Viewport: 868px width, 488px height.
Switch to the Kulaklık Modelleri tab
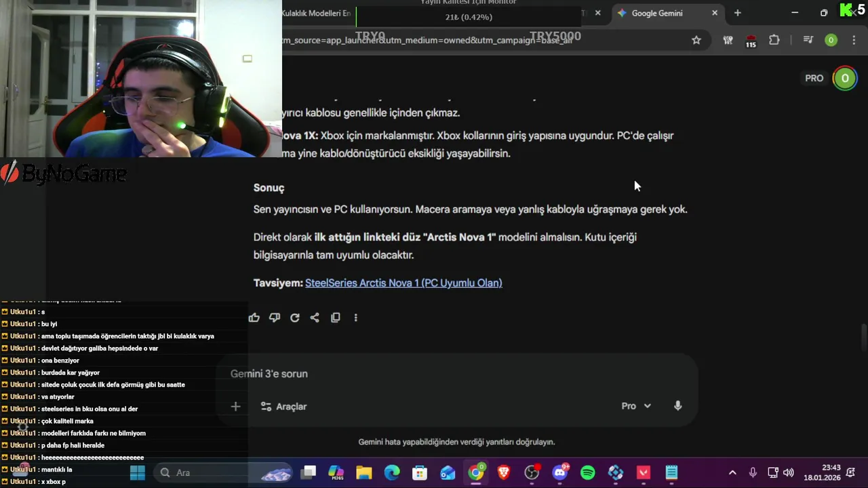pyautogui.click(x=316, y=13)
